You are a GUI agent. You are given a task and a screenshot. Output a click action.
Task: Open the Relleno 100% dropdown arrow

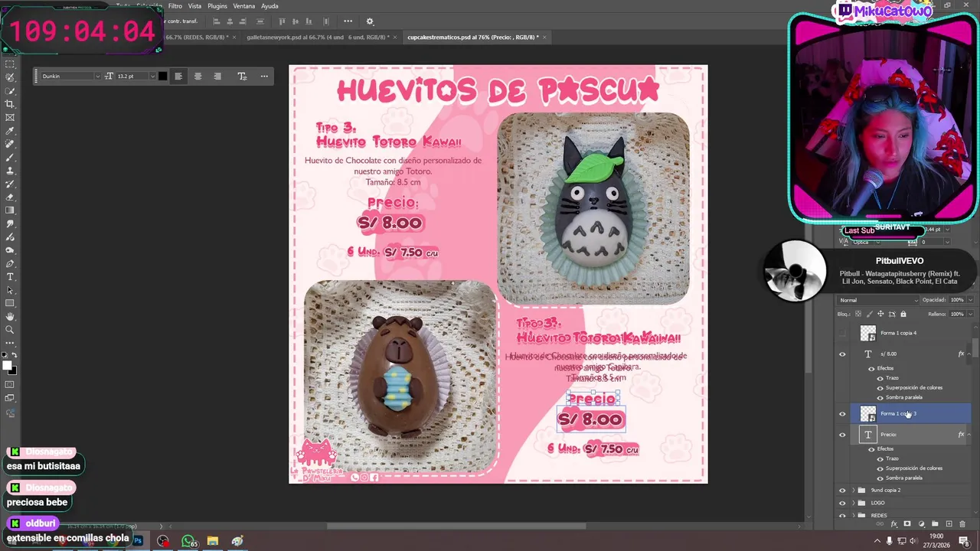click(969, 314)
